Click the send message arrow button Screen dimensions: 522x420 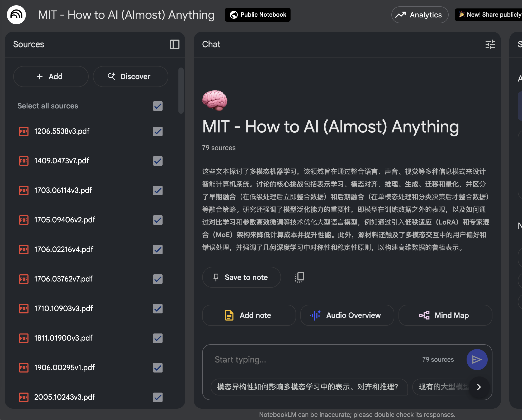coord(477,360)
